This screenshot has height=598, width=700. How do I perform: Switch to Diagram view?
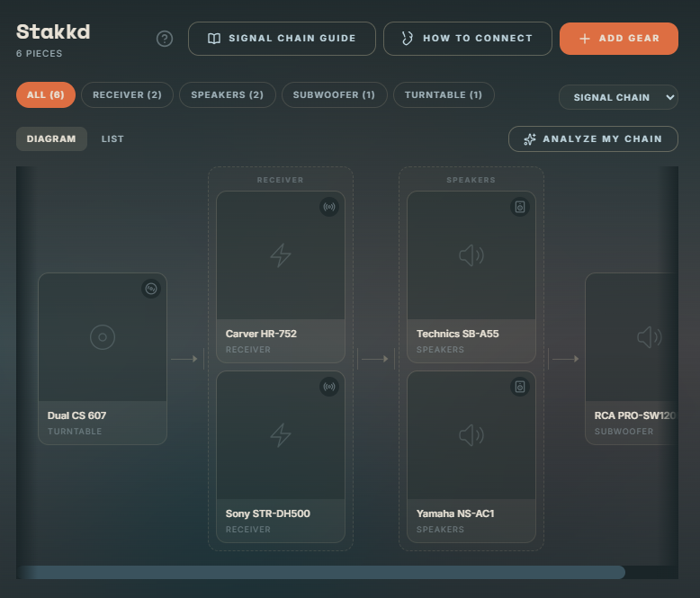(51, 138)
